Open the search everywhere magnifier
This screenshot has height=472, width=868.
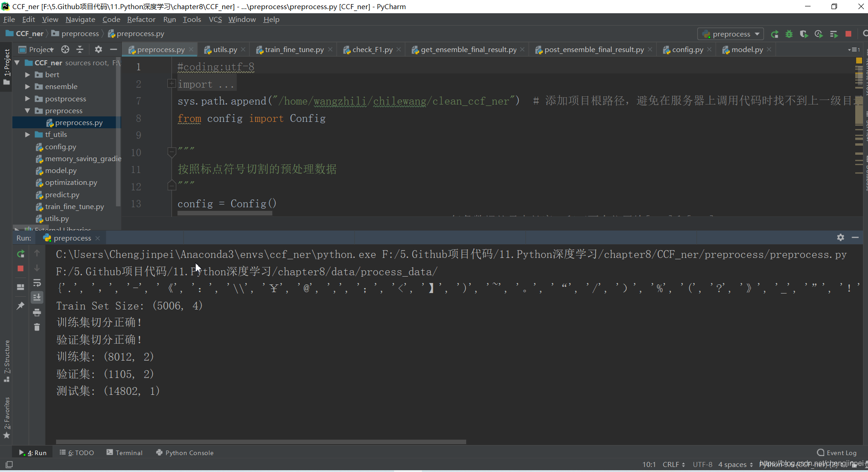pyautogui.click(x=865, y=34)
